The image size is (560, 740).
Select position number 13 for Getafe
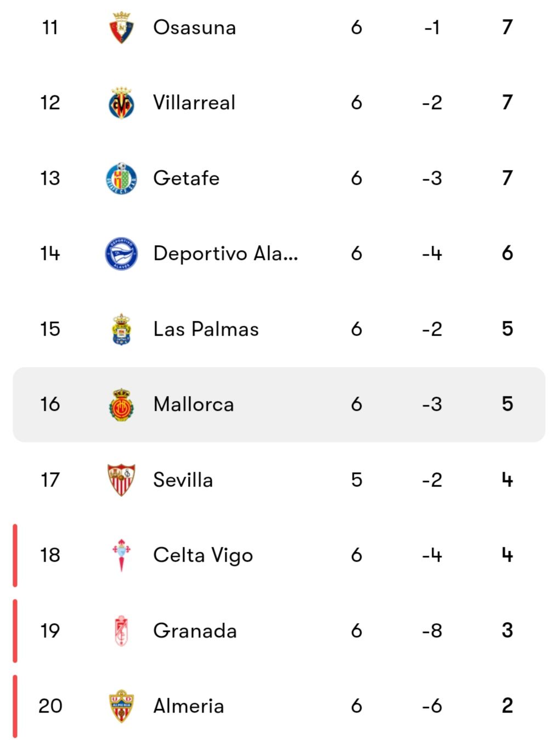point(50,178)
